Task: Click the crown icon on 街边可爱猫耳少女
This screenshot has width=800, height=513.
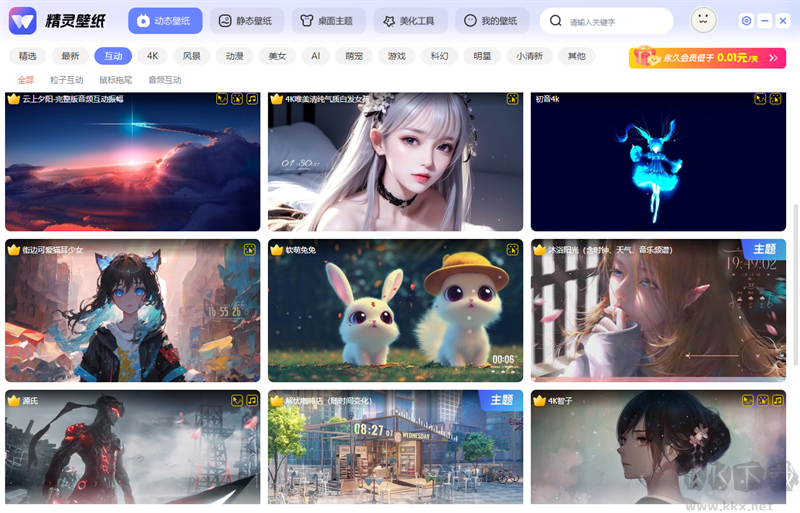Action: [14, 249]
